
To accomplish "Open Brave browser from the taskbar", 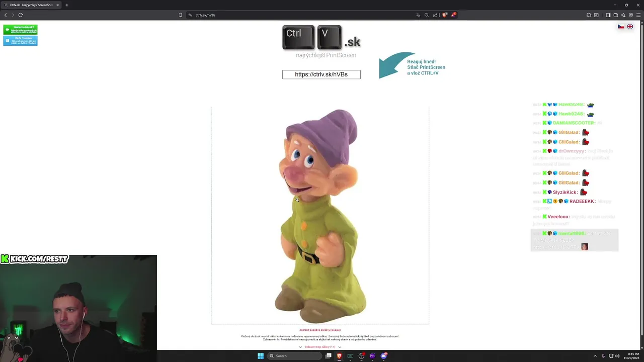I will [339, 356].
